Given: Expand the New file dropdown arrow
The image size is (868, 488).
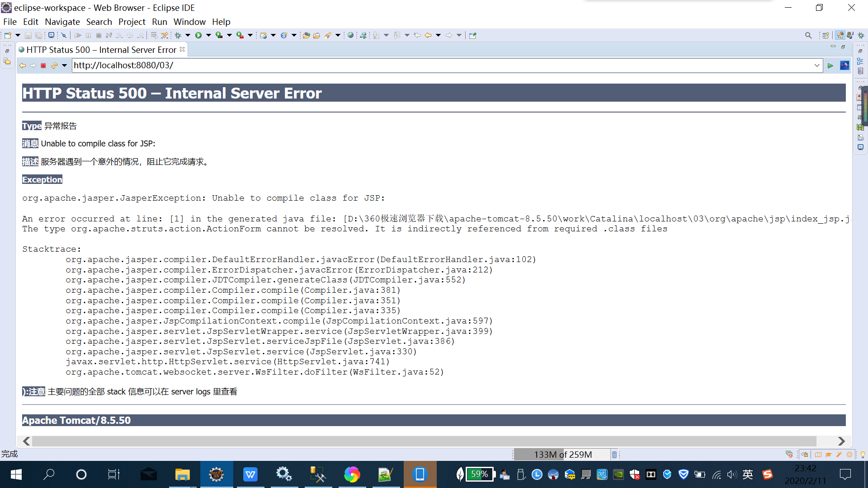Looking at the screenshot, I should click(18, 35).
